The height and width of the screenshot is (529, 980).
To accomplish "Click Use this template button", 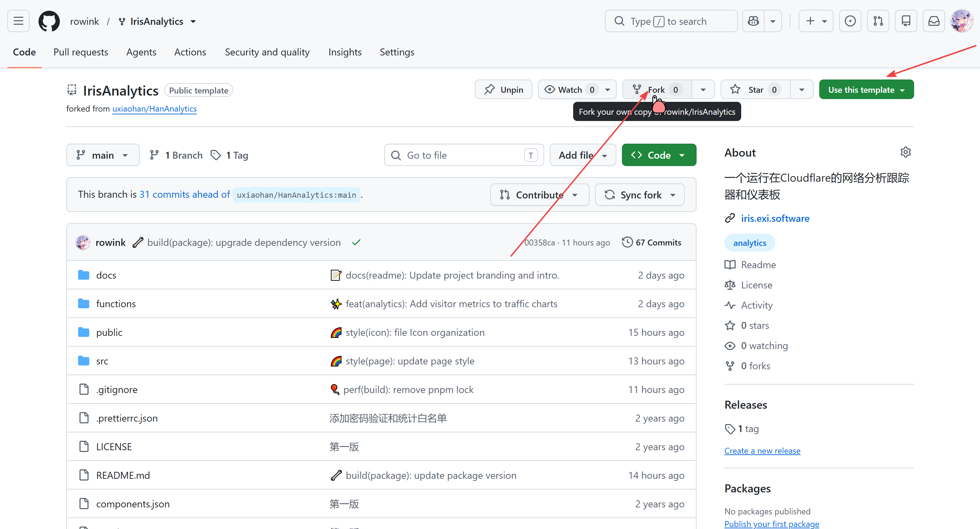I will click(x=866, y=89).
